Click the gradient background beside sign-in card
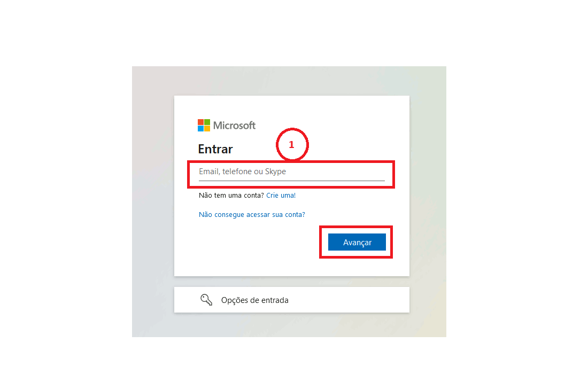Viewport: 588px width, 374px height. (x=153, y=202)
